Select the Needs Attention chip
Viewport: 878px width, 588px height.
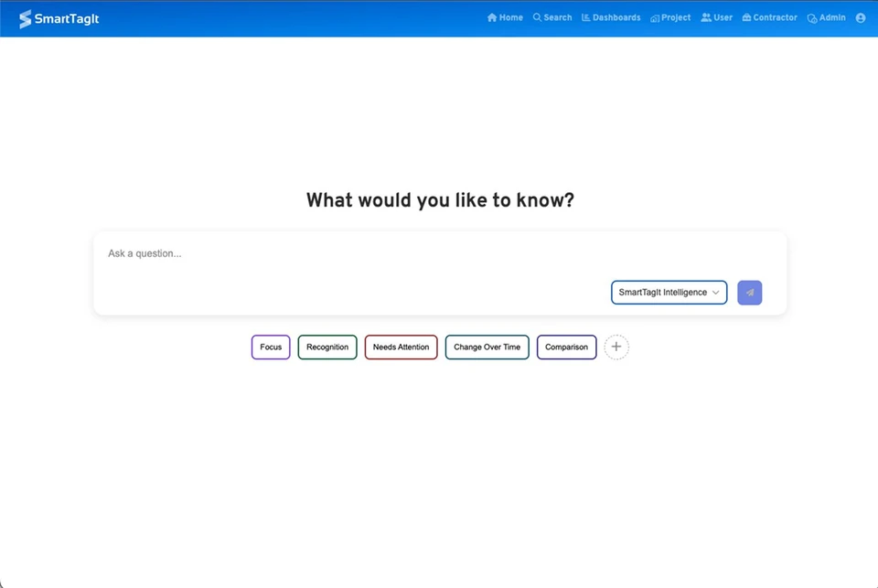pyautogui.click(x=401, y=347)
